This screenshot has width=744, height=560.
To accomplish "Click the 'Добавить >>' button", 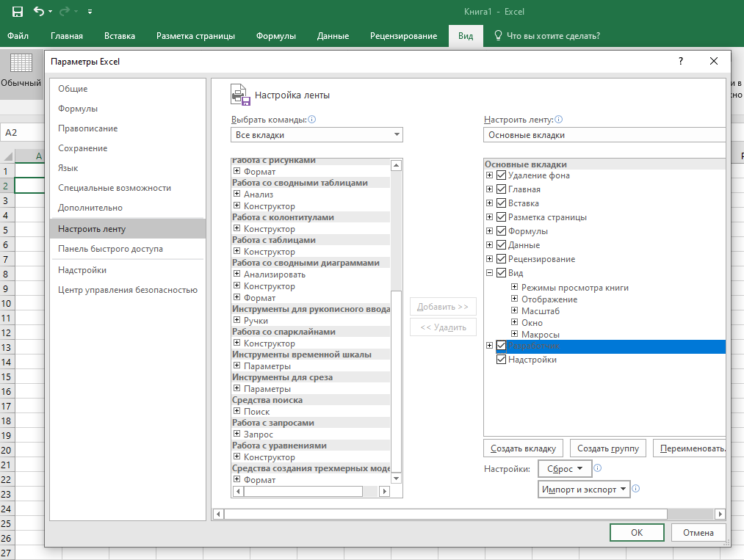I will 443,307.
